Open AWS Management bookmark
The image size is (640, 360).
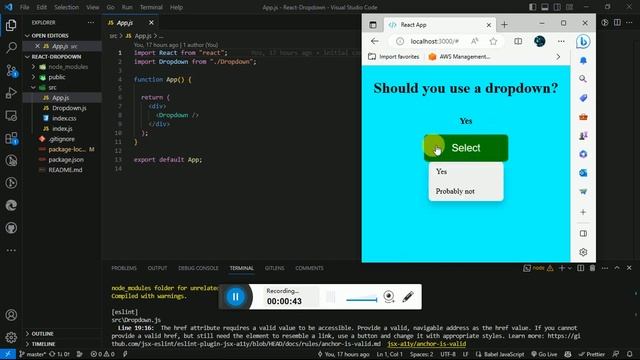click(x=459, y=57)
